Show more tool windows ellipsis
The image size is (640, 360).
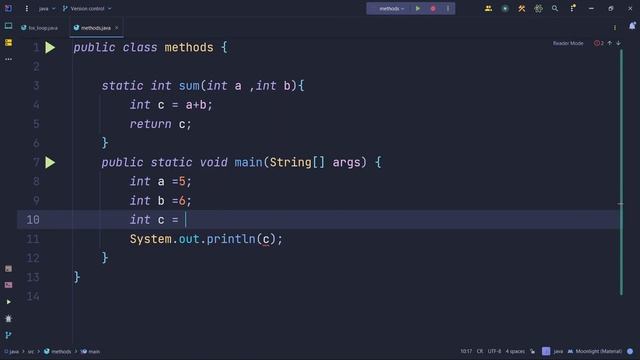tap(8, 59)
